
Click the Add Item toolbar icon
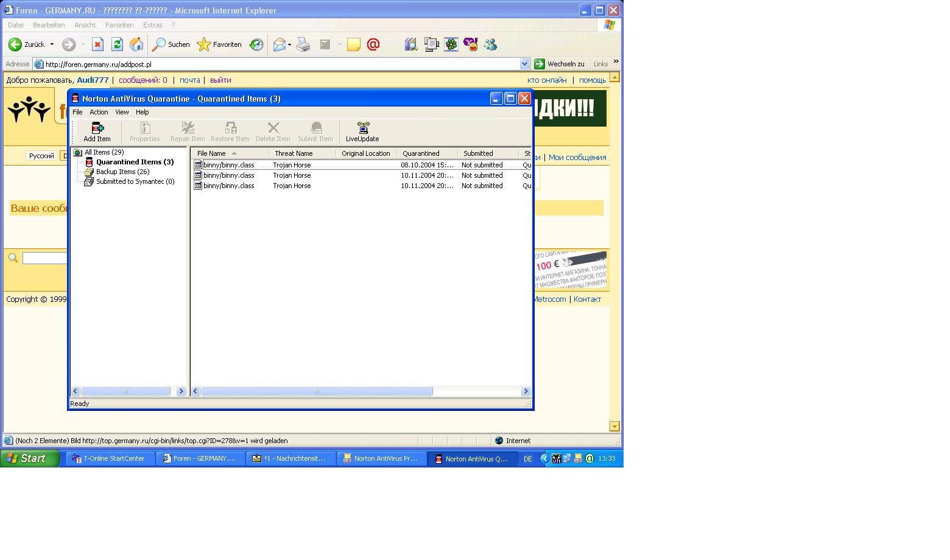pyautogui.click(x=97, y=131)
